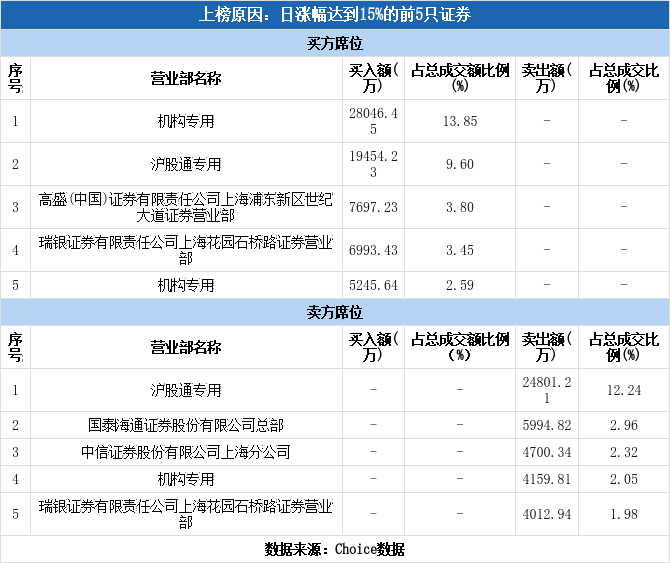
Task: Click the buyer table 营业部名称 column header
Action: click(x=186, y=79)
